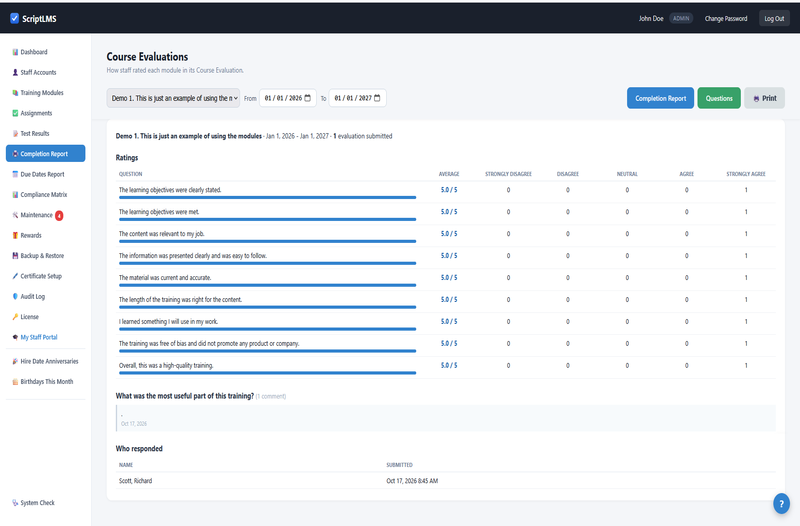The width and height of the screenshot is (800, 526).
Task: Click 'The learning objectives were met.' question text
Action: click(x=159, y=212)
